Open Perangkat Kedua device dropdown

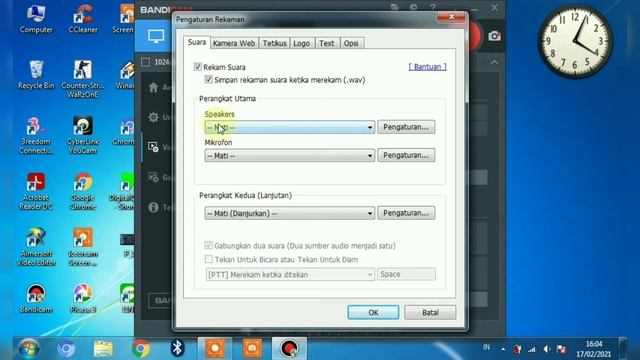tap(289, 213)
